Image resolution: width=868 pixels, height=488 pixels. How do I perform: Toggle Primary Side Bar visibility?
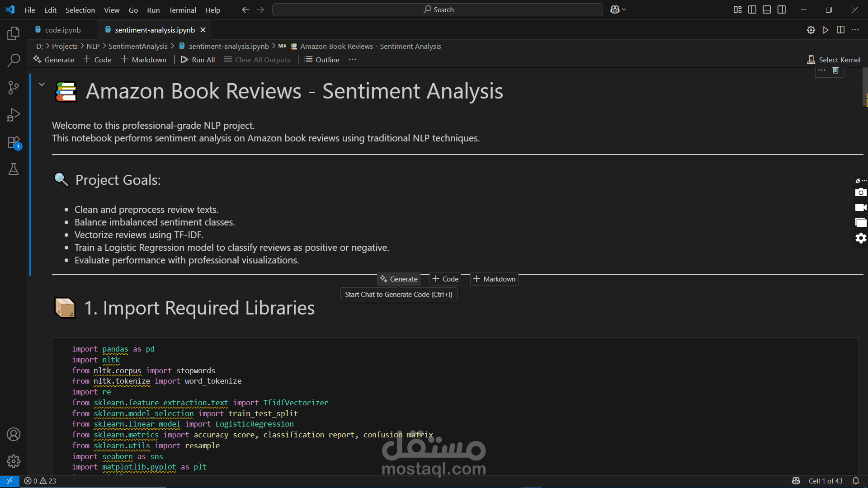pyautogui.click(x=752, y=9)
